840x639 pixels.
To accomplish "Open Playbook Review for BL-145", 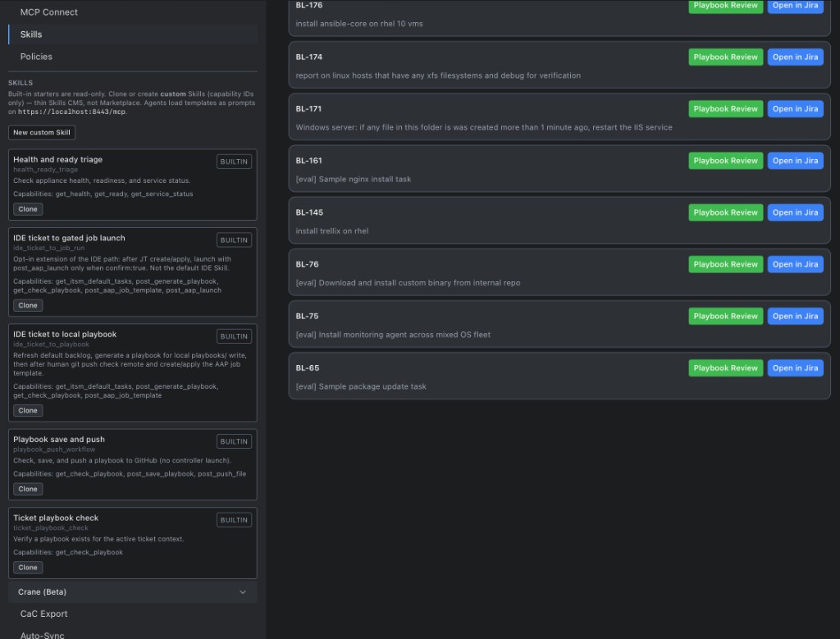I will (726, 212).
